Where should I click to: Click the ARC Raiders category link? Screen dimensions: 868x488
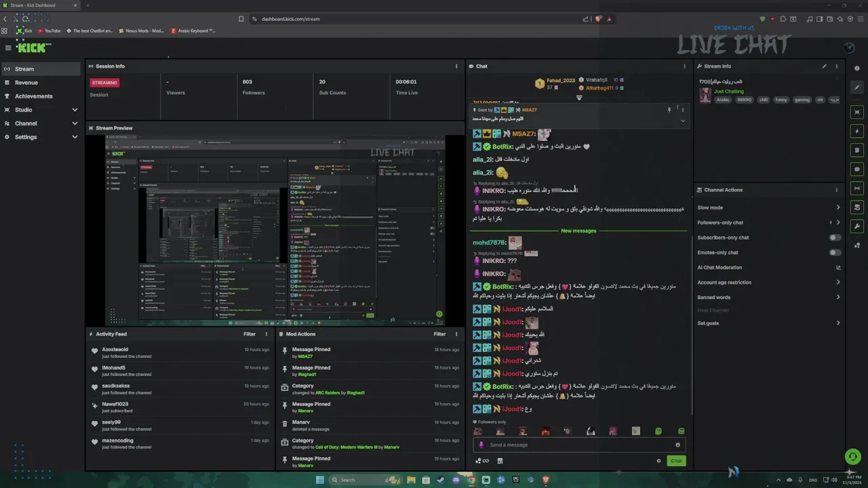click(x=329, y=393)
